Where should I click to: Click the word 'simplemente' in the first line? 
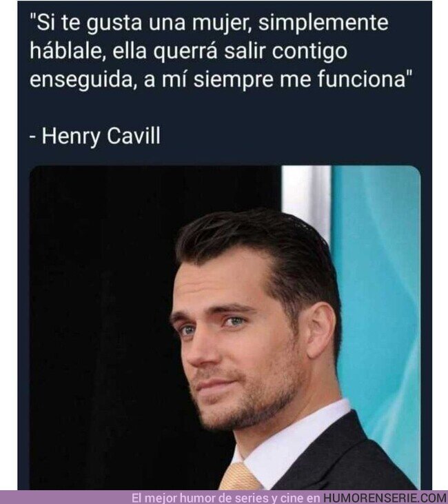coord(324,23)
